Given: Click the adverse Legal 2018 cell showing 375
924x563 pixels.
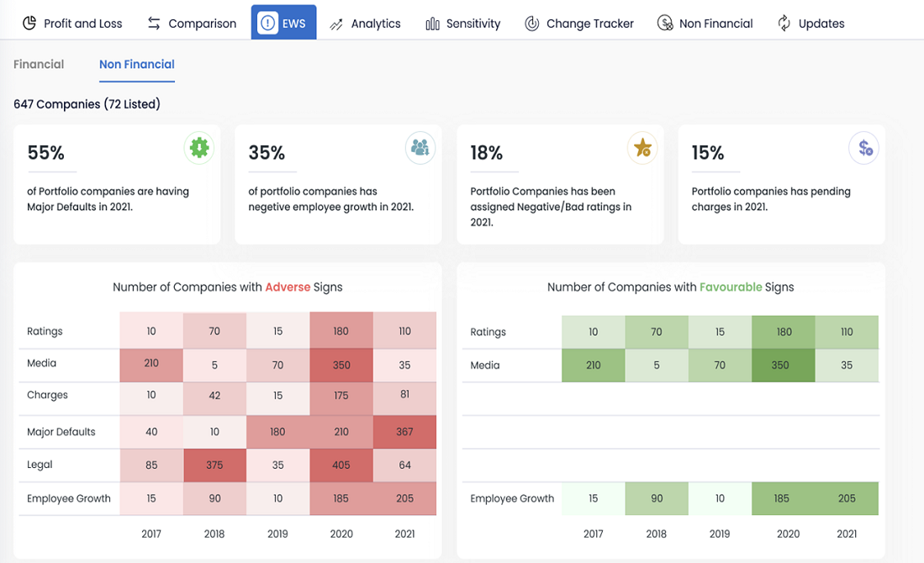Looking at the screenshot, I should coord(214,465).
